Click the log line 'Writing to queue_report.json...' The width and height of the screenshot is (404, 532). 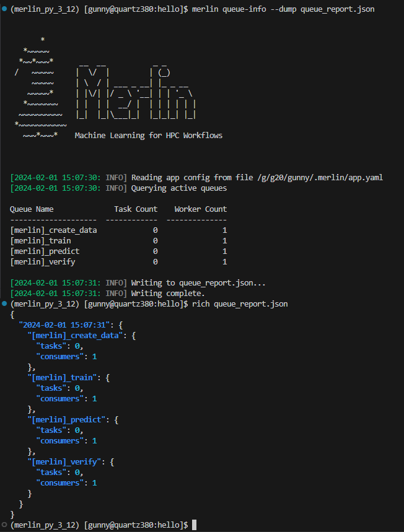point(198,282)
